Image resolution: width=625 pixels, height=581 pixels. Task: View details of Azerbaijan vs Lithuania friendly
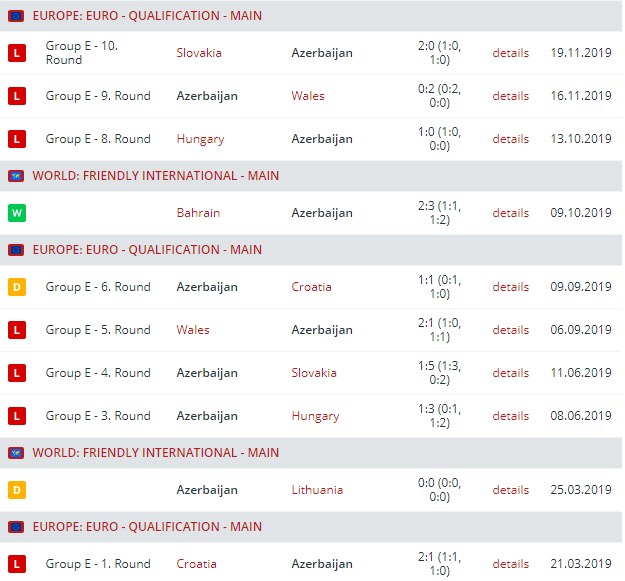pos(510,490)
